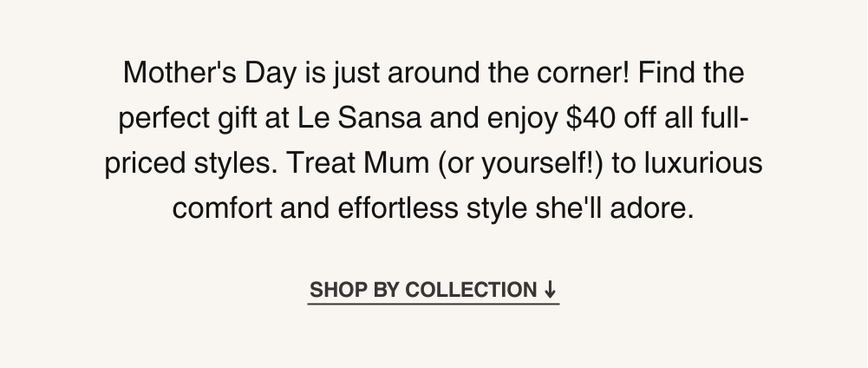Click the words "she'll adore."

tap(615, 209)
